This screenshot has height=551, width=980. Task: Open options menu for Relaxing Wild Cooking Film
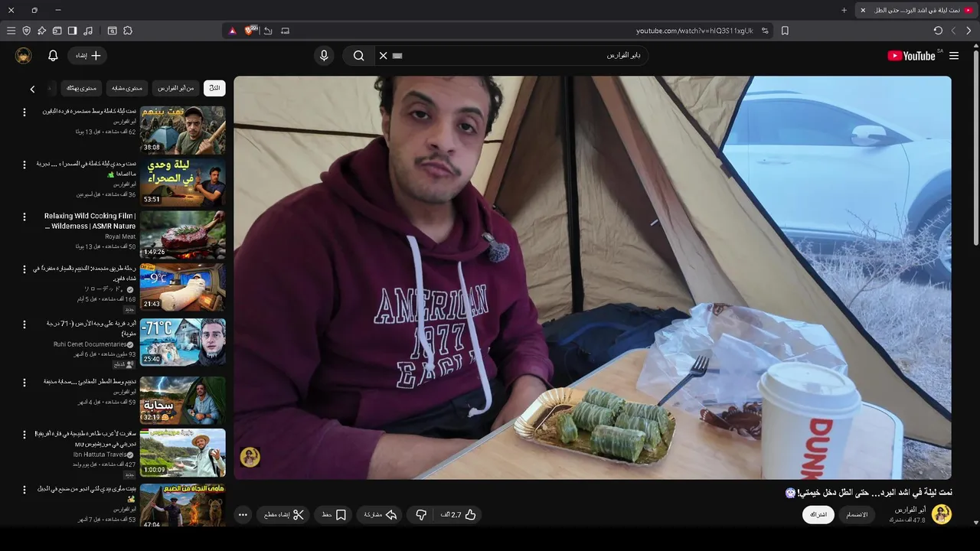click(24, 217)
